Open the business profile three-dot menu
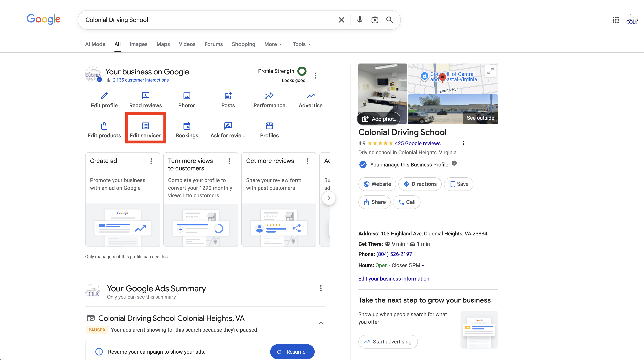 click(x=315, y=75)
